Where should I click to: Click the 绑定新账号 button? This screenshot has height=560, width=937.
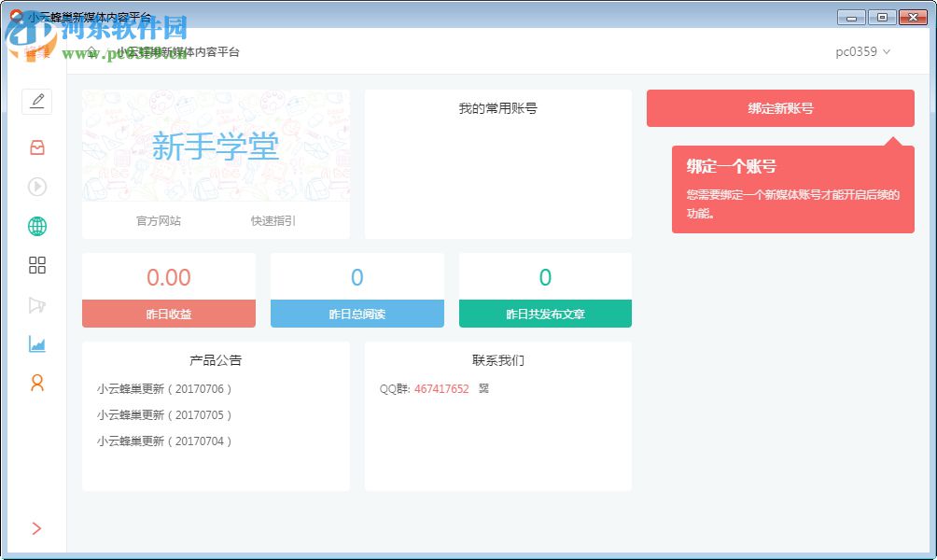(x=780, y=108)
